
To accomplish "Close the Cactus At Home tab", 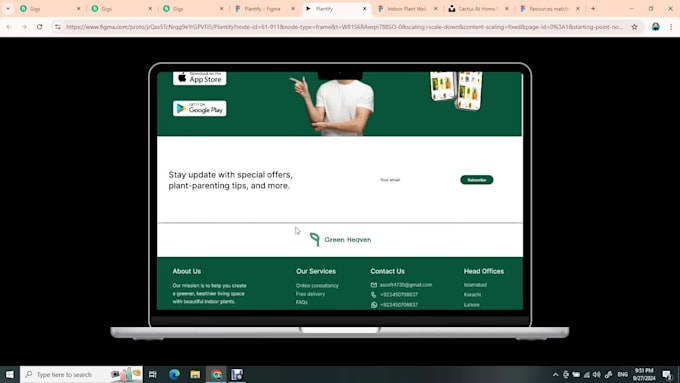I will pos(507,9).
